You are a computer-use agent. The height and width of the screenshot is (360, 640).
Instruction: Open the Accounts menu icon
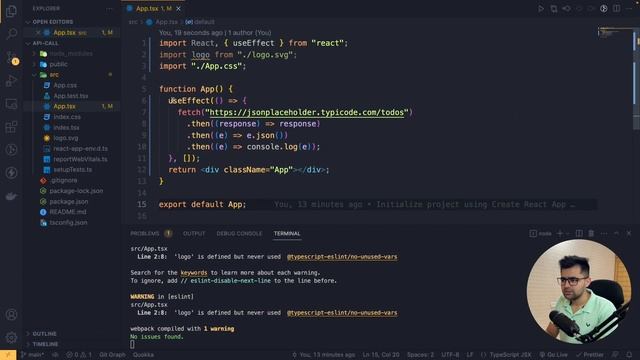[11, 315]
